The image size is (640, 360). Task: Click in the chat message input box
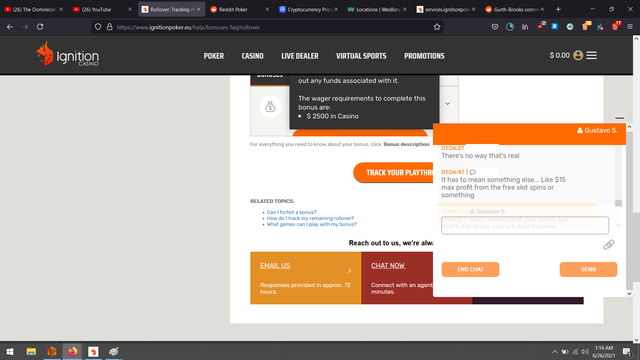click(524, 225)
